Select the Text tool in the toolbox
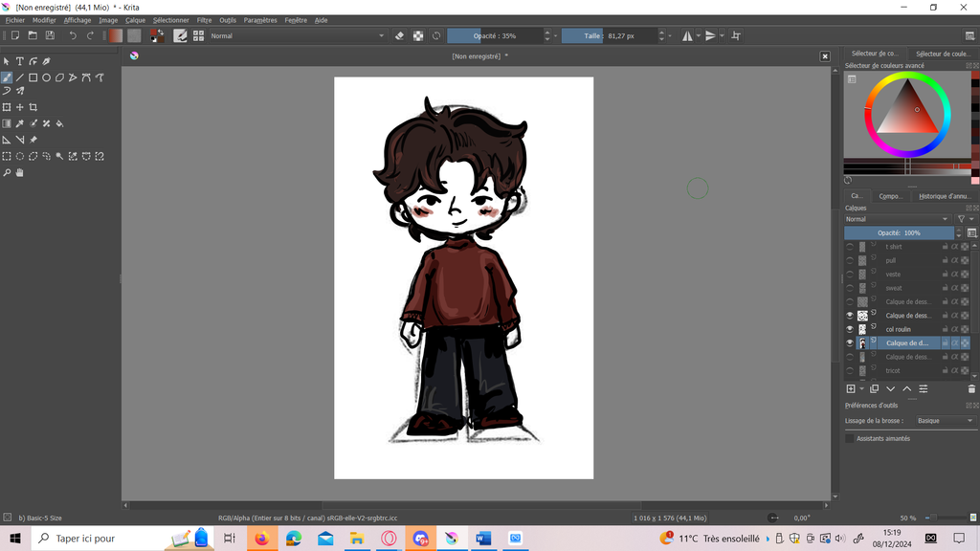This screenshot has width=980, height=551. pos(19,62)
